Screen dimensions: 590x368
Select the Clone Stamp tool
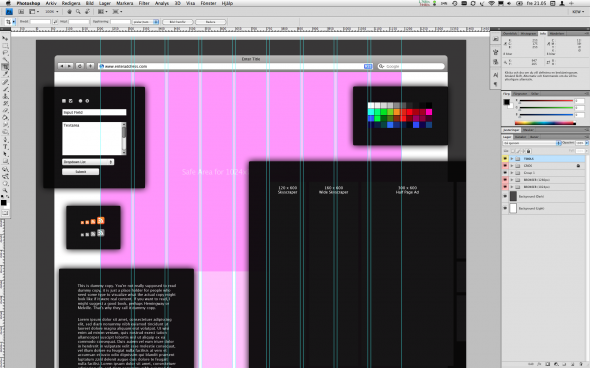5,96
